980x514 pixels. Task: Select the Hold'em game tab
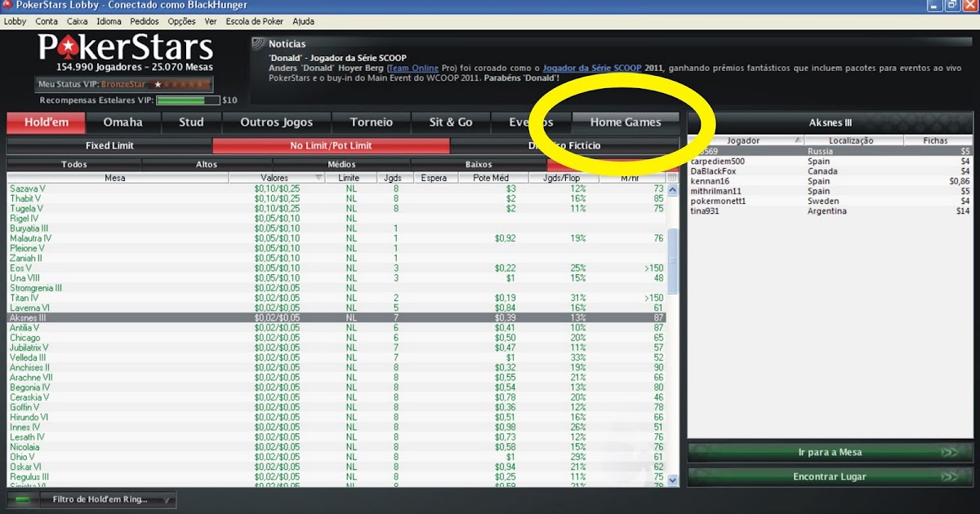[x=46, y=122]
